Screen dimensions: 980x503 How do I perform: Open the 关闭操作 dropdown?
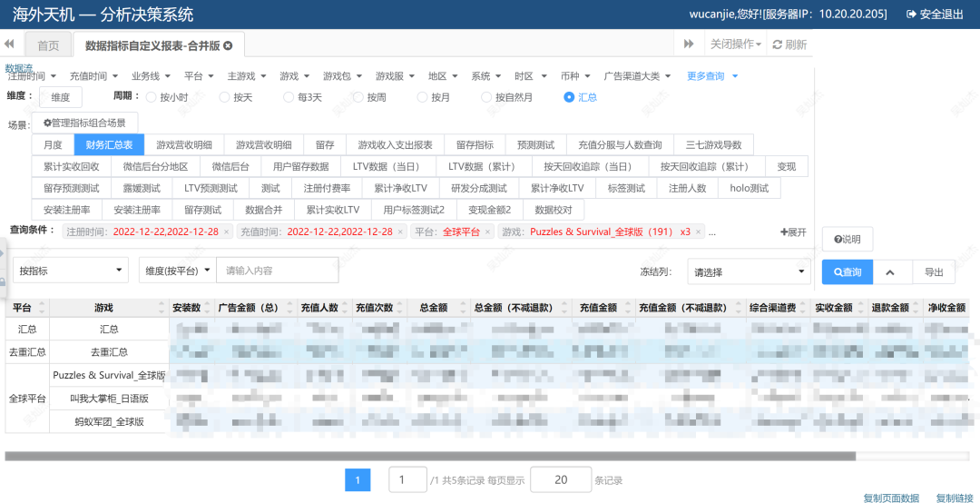tap(736, 44)
